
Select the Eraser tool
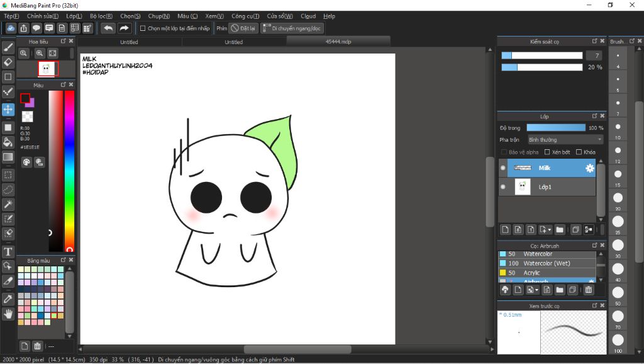[x=8, y=62]
